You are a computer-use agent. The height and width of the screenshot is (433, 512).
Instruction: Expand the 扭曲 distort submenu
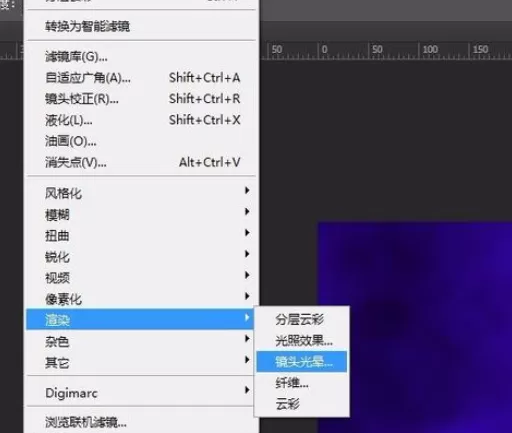(141, 235)
